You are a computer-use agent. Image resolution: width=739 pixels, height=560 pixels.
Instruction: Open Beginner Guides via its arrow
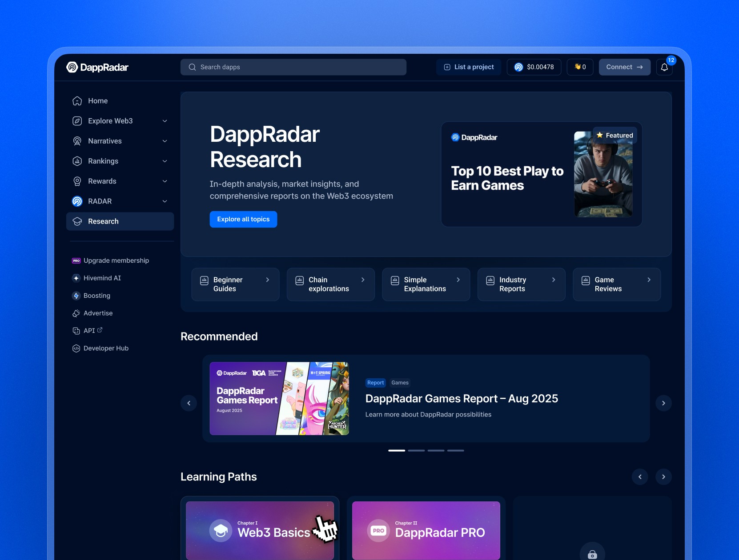coord(268,280)
